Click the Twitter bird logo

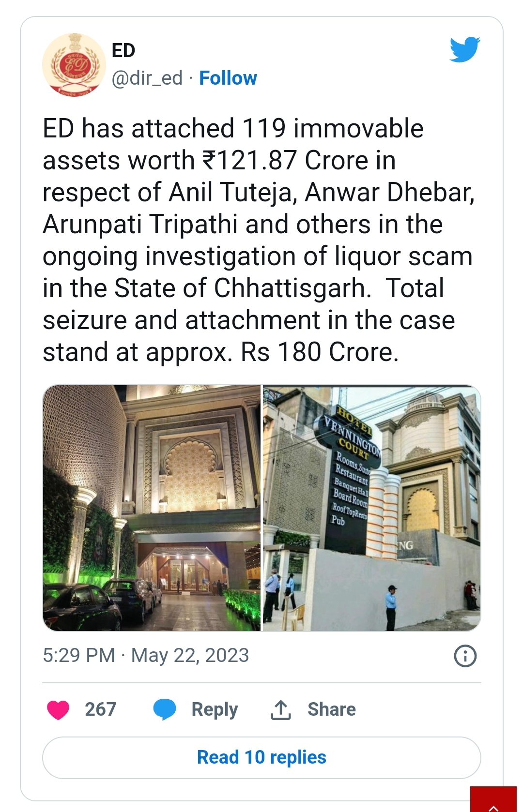[464, 49]
